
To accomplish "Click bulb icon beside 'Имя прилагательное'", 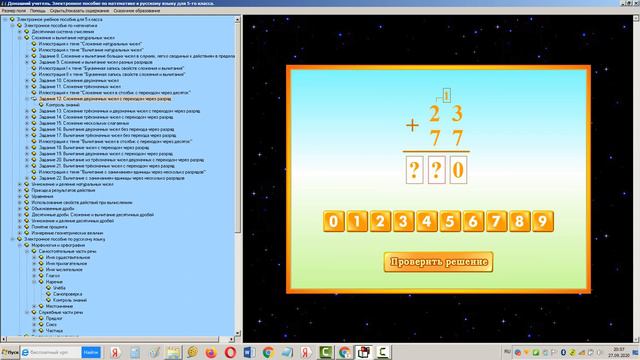I will coord(41,264).
